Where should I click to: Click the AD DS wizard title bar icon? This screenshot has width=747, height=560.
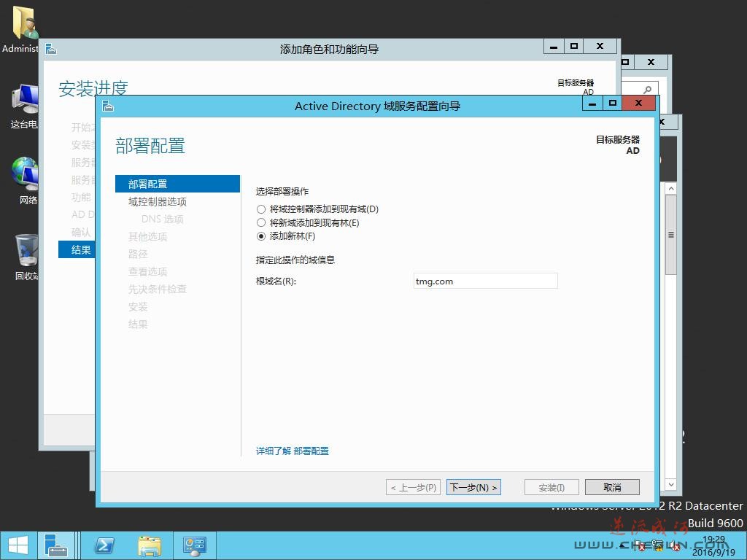tap(108, 106)
